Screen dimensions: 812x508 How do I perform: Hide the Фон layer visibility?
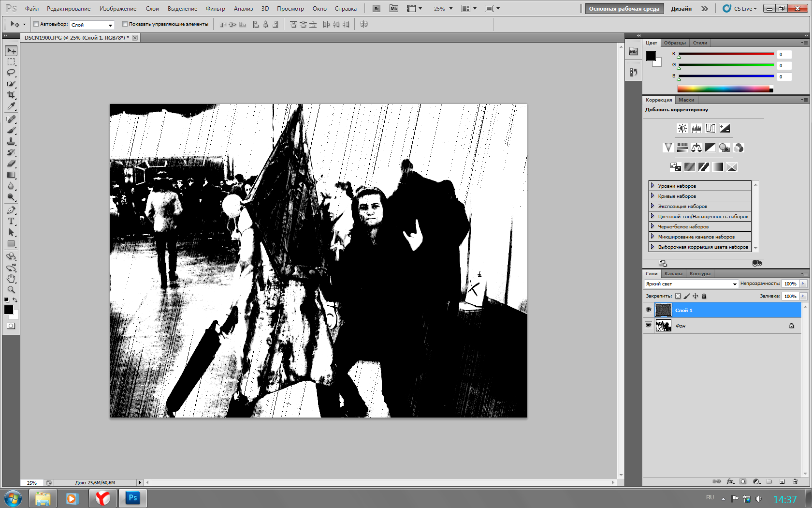[x=648, y=325]
